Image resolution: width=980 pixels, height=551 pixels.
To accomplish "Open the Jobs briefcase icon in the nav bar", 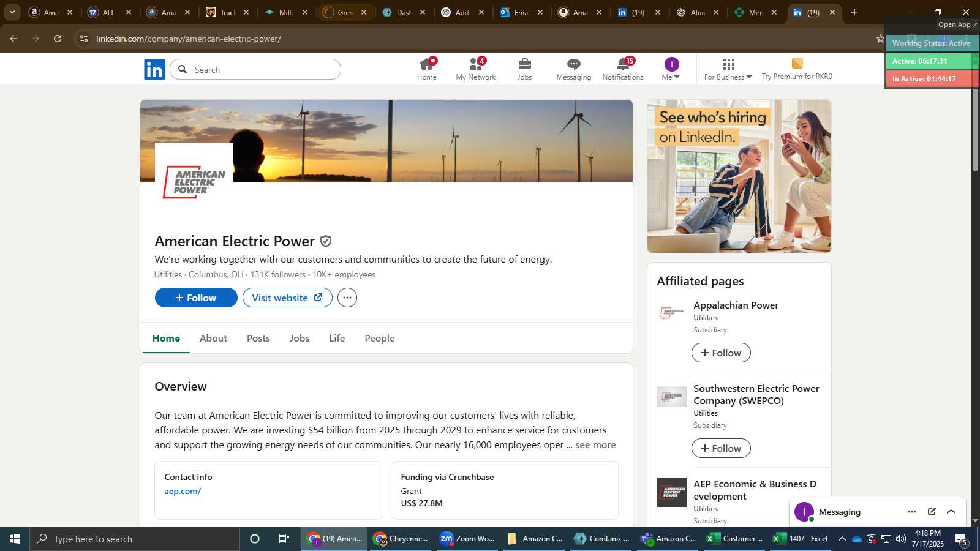I will pos(525,69).
